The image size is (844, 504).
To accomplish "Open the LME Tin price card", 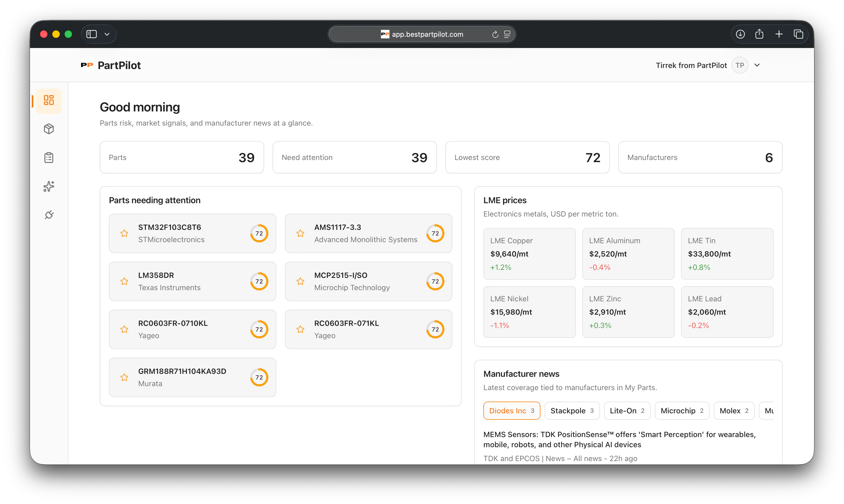I will click(727, 254).
